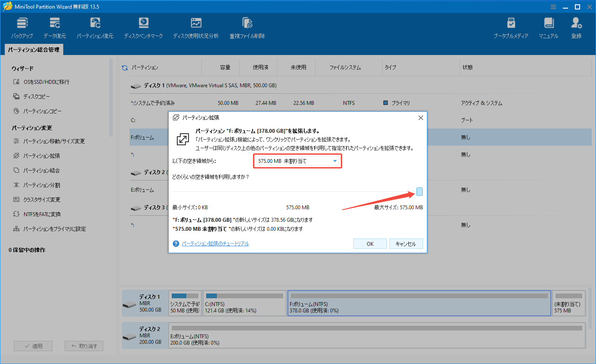Confirm with the OK button
Image resolution: width=596 pixels, height=364 pixels.
point(369,243)
